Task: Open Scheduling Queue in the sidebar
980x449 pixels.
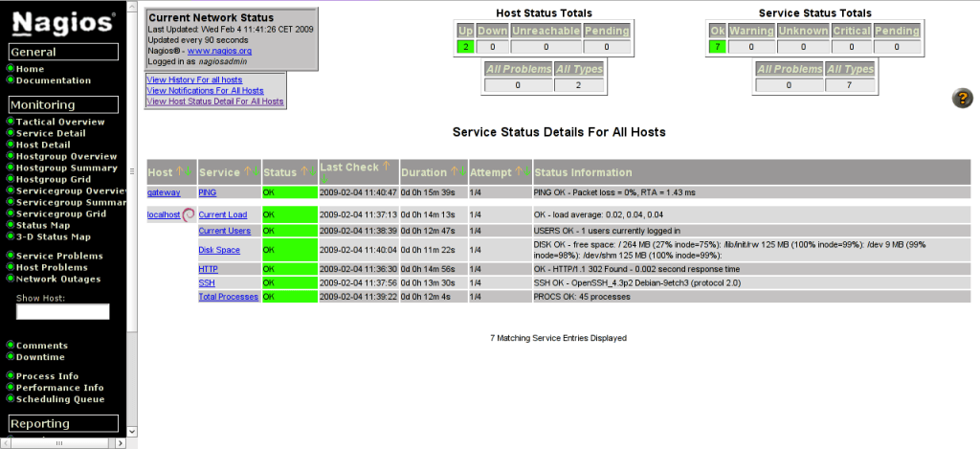Action: (60, 399)
